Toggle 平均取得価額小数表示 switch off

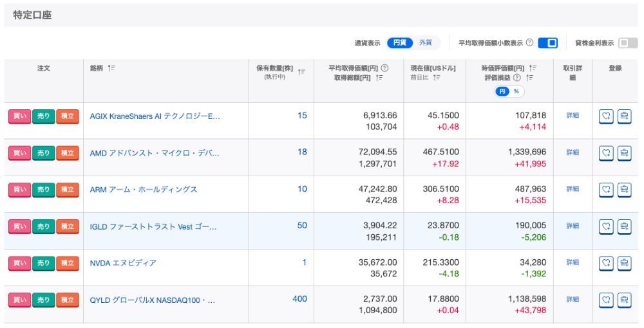click(x=547, y=42)
